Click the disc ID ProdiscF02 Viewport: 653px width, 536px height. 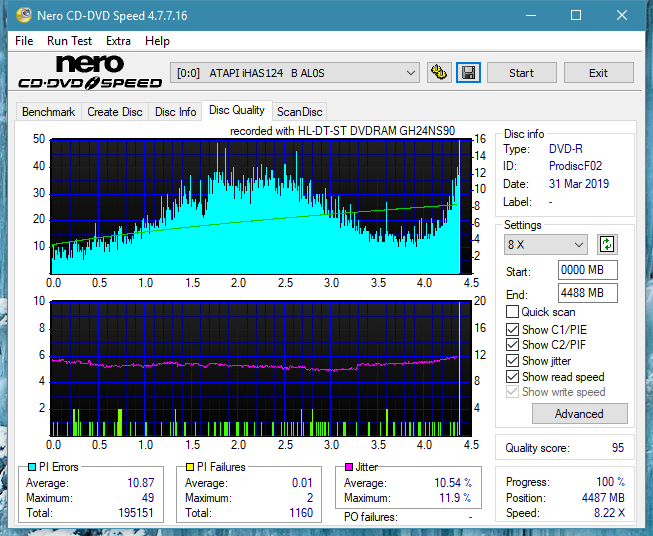pyautogui.click(x=575, y=166)
